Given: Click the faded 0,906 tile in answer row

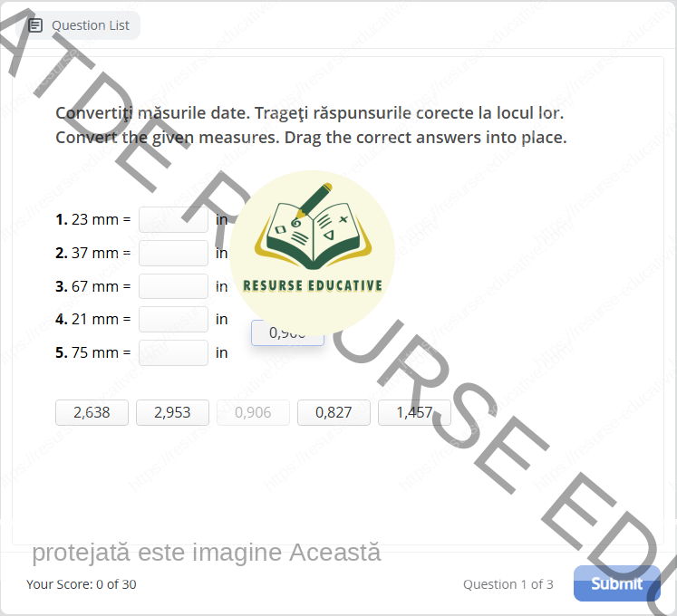Looking at the screenshot, I should (253, 412).
